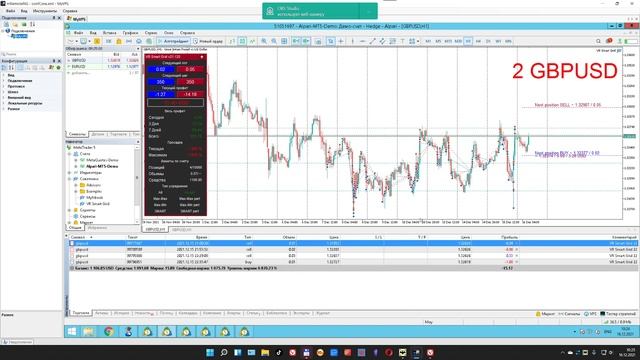
Task: Switch chart to bar chart type
Action: [x=232, y=41]
